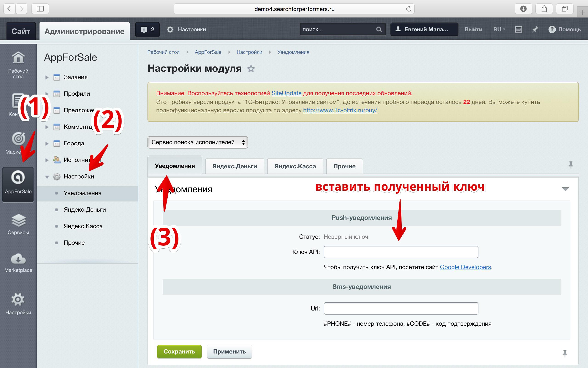Select Прочие in the tree menu
The height and width of the screenshot is (368, 588).
click(x=74, y=243)
